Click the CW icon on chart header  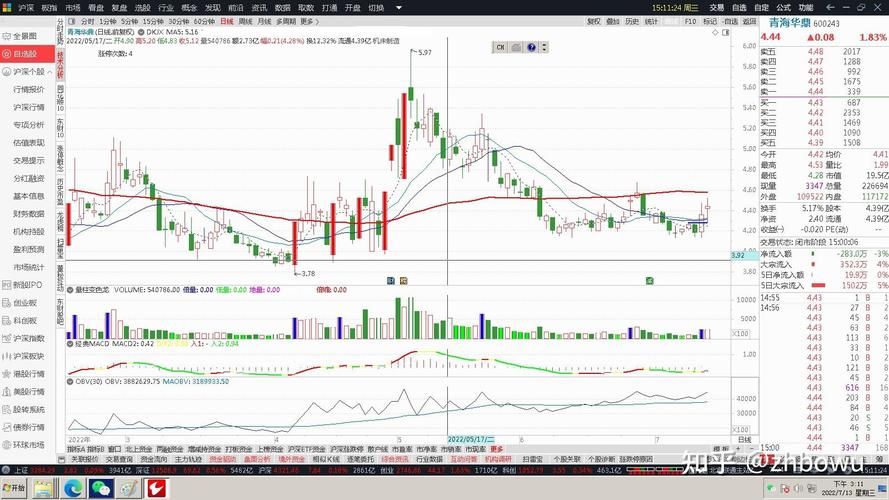pyautogui.click(x=500, y=47)
